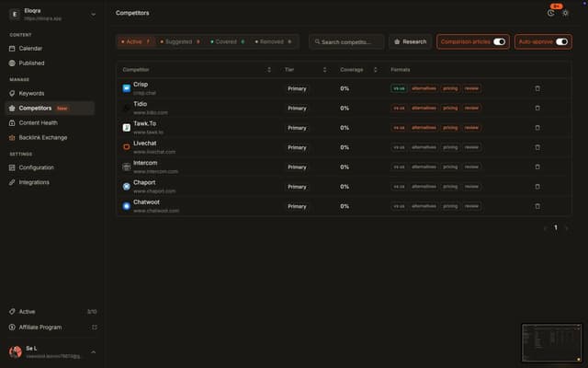Switch to the Active filter tab
588x368 pixels.
point(136,41)
